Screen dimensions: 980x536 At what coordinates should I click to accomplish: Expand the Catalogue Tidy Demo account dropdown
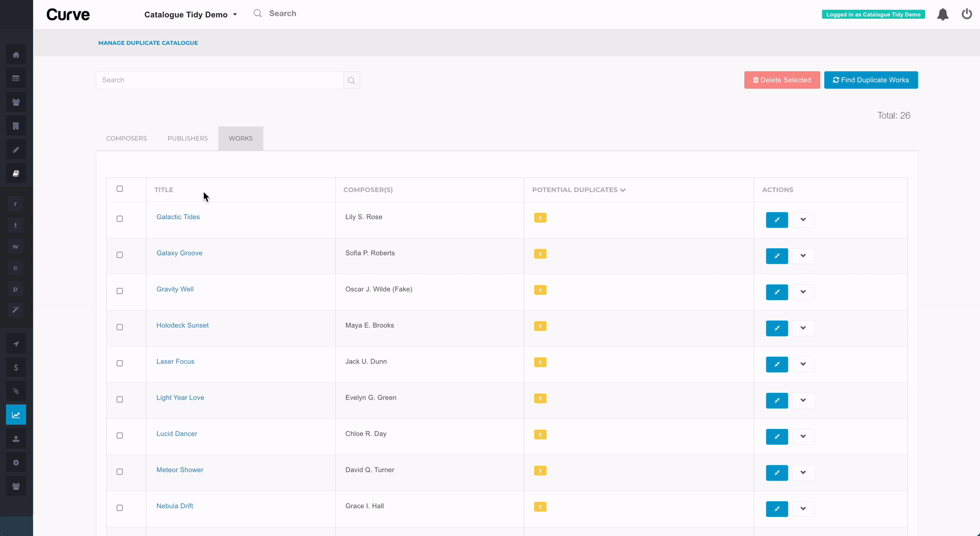coord(191,15)
